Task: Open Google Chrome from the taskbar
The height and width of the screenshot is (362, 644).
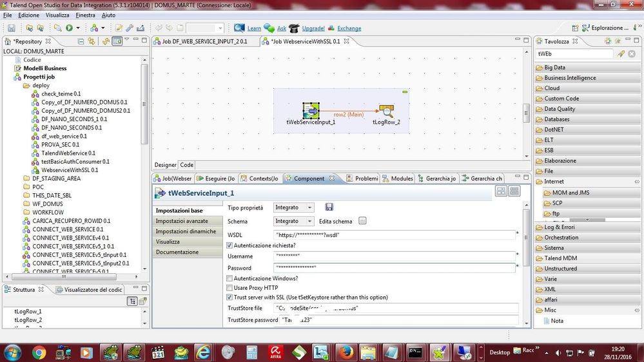Action: (x=39, y=352)
